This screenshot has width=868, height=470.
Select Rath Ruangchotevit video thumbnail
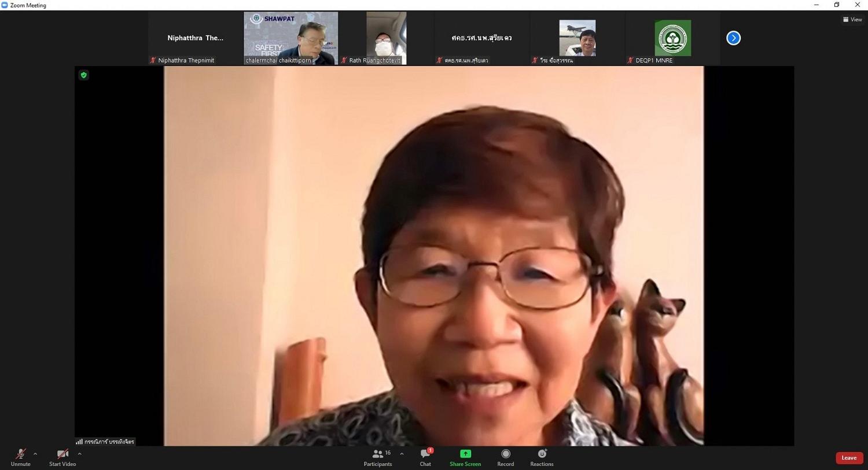click(x=387, y=38)
